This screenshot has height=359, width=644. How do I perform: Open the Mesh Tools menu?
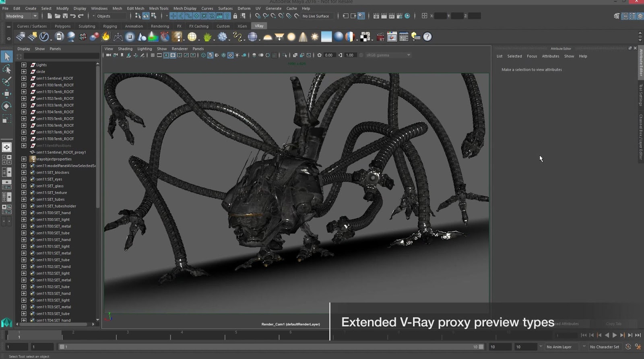159,8
